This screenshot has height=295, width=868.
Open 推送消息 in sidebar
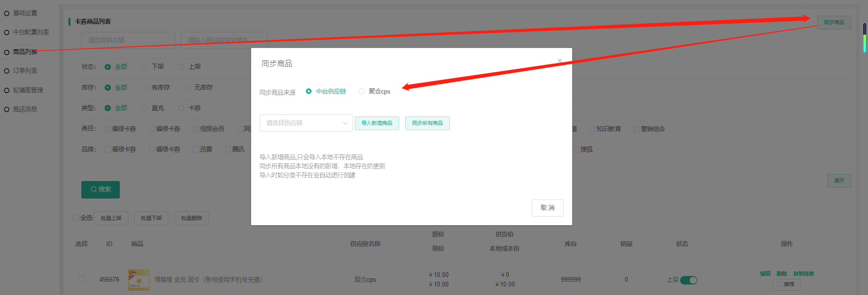point(25,109)
